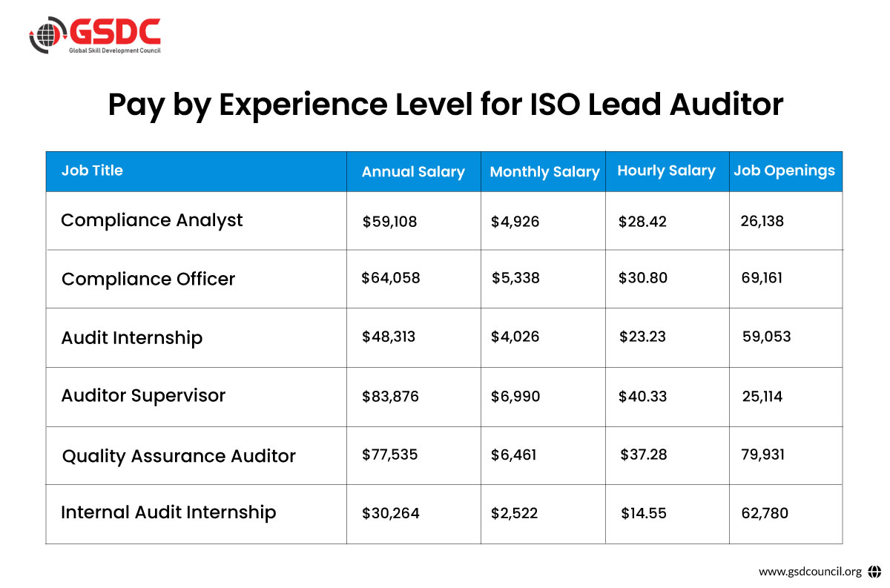Click the Compliance Officer job title
The width and height of the screenshot is (890, 588).
pos(148,279)
